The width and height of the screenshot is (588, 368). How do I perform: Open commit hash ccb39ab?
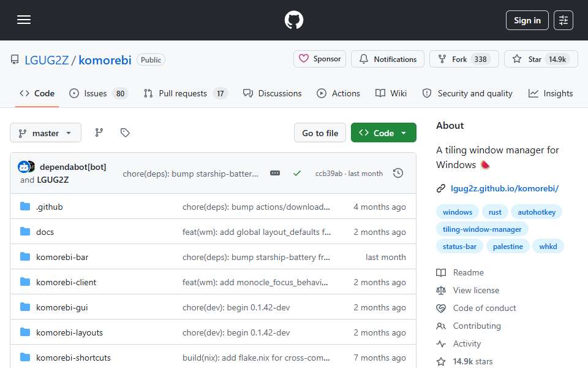pyautogui.click(x=329, y=174)
